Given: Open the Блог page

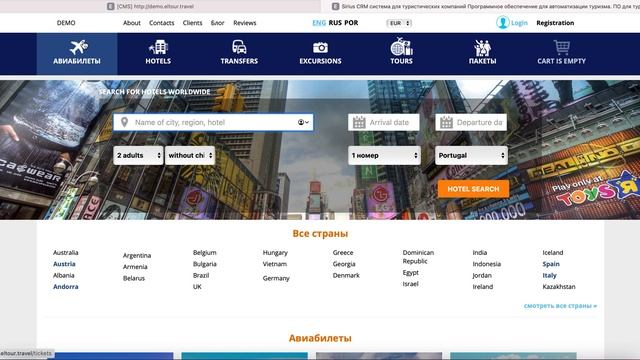Looking at the screenshot, I should (218, 23).
